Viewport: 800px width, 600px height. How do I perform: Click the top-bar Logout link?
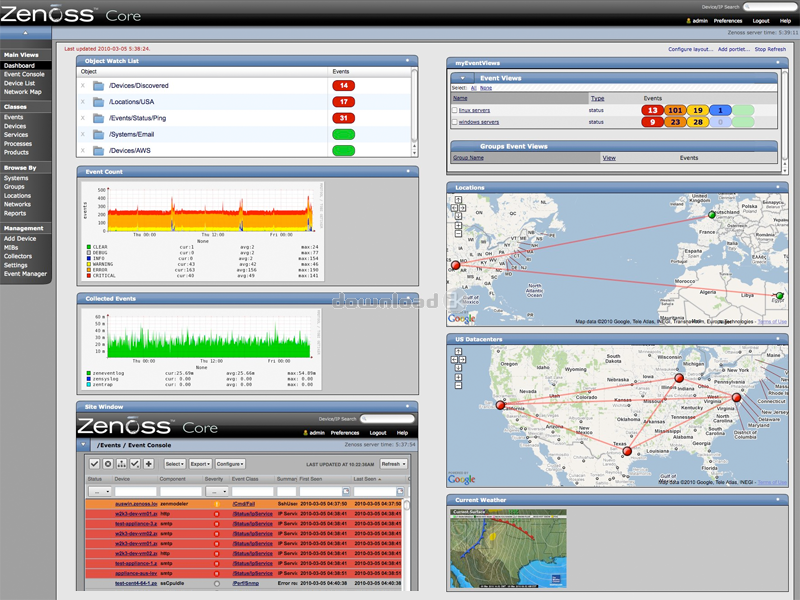pyautogui.click(x=761, y=21)
